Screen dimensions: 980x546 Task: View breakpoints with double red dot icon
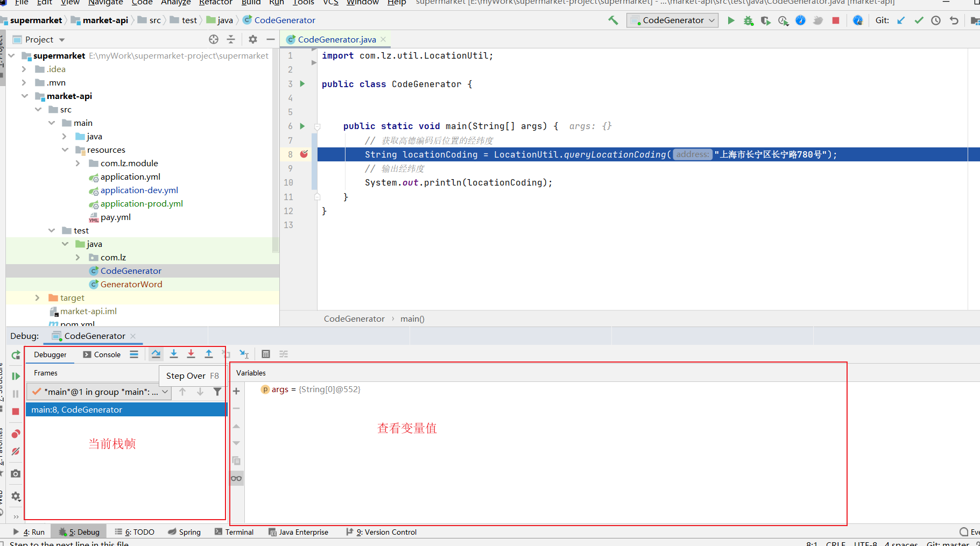pyautogui.click(x=16, y=434)
